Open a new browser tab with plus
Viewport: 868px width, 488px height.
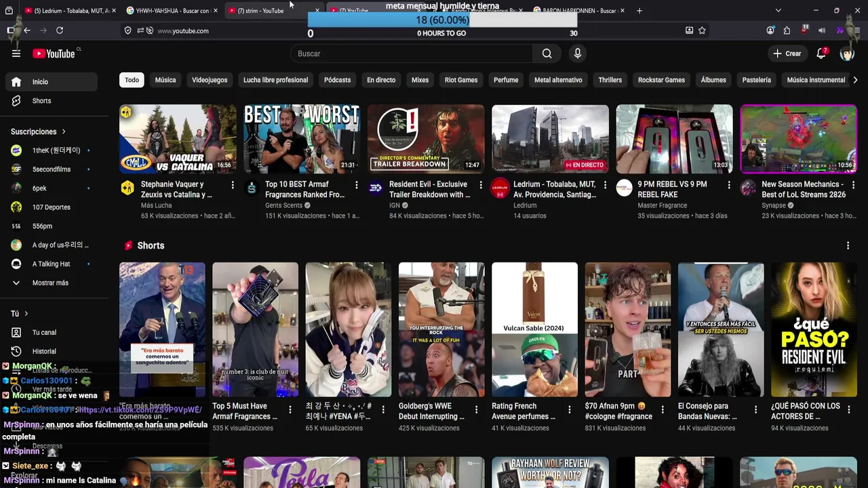pos(640,11)
